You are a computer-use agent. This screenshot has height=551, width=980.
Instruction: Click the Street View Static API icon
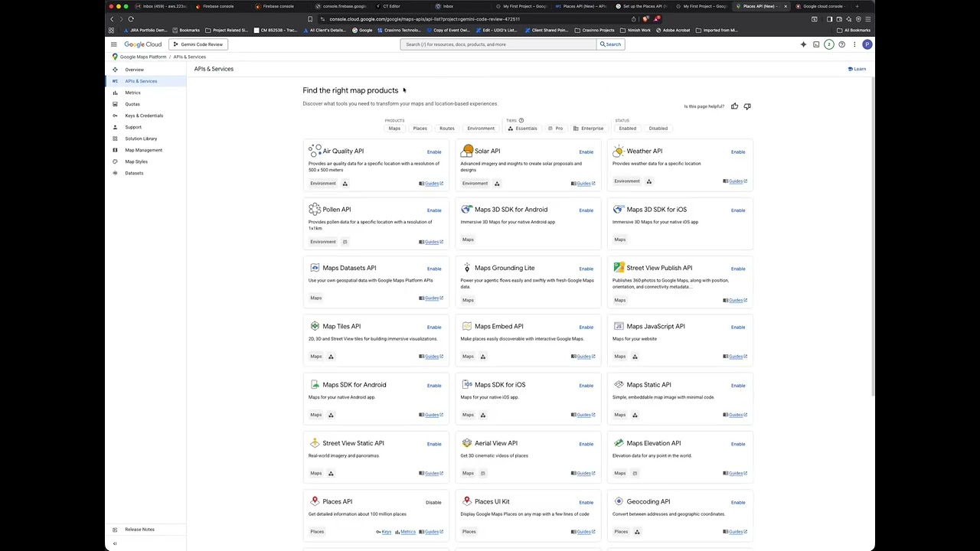(315, 443)
